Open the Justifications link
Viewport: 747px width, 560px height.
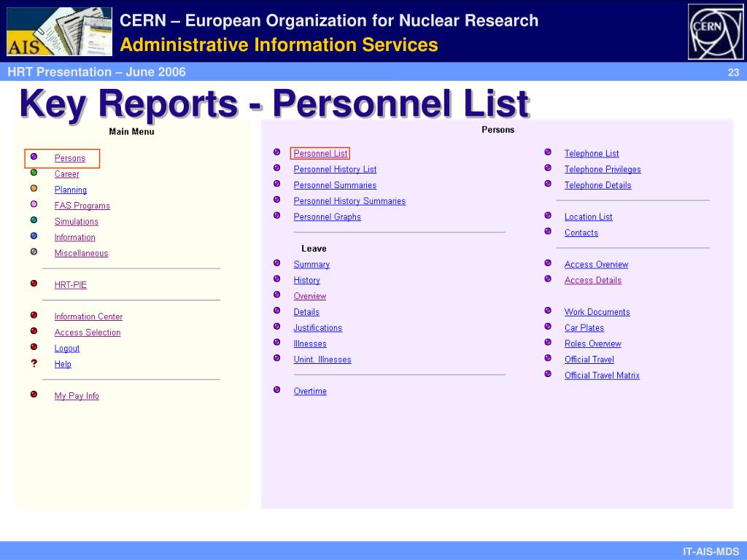pos(318,327)
